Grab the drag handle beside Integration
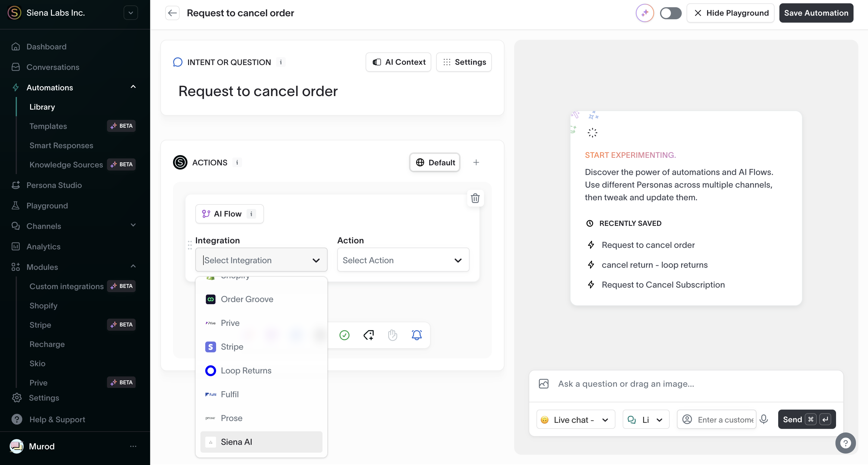The height and width of the screenshot is (465, 868). click(190, 245)
